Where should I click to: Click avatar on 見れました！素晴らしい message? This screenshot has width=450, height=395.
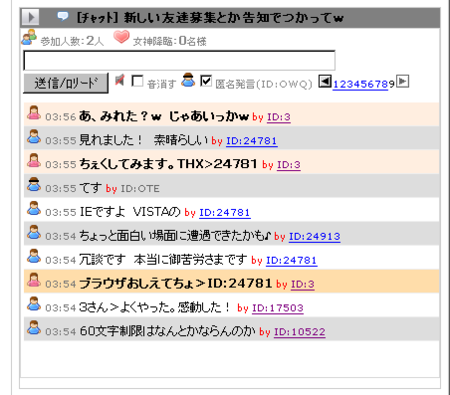(x=34, y=137)
